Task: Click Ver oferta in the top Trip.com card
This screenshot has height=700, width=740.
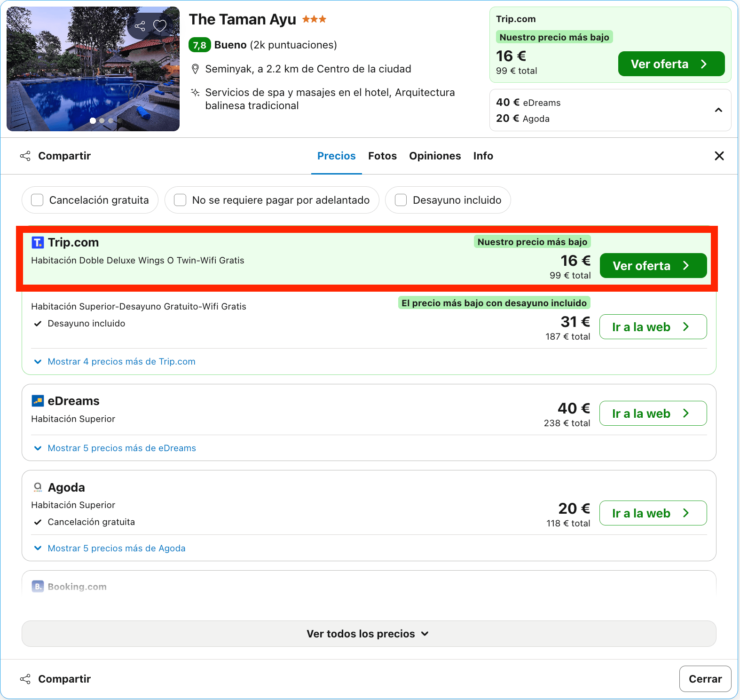Action: pos(671,64)
